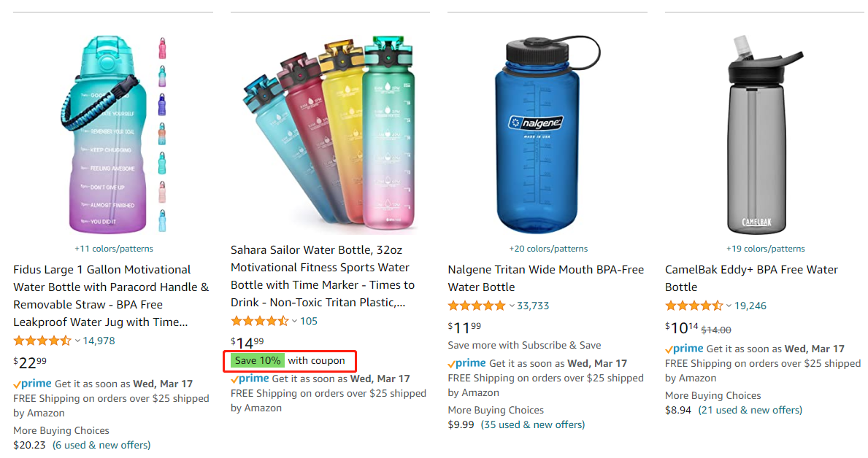The width and height of the screenshot is (868, 458).
Task: Select the dark blue Fidus bottle swatch
Action: pyautogui.click(x=162, y=104)
